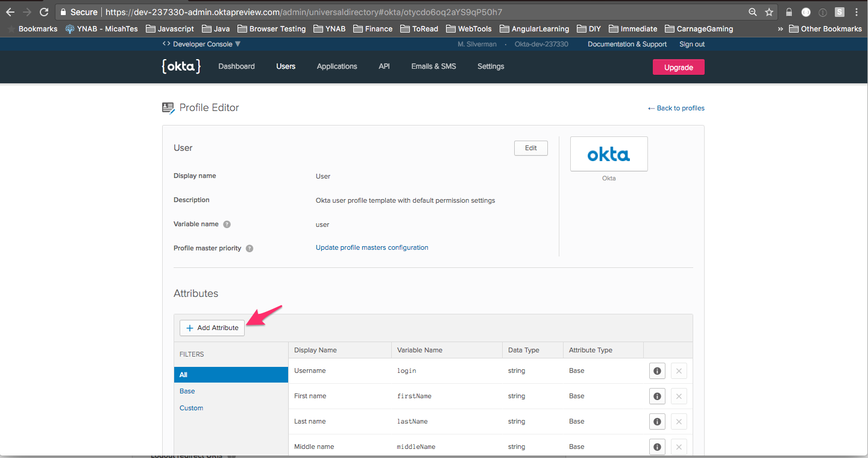Open the CarnageGaming bookmarks folder
Screen dimensions: 868x458
(699, 28)
